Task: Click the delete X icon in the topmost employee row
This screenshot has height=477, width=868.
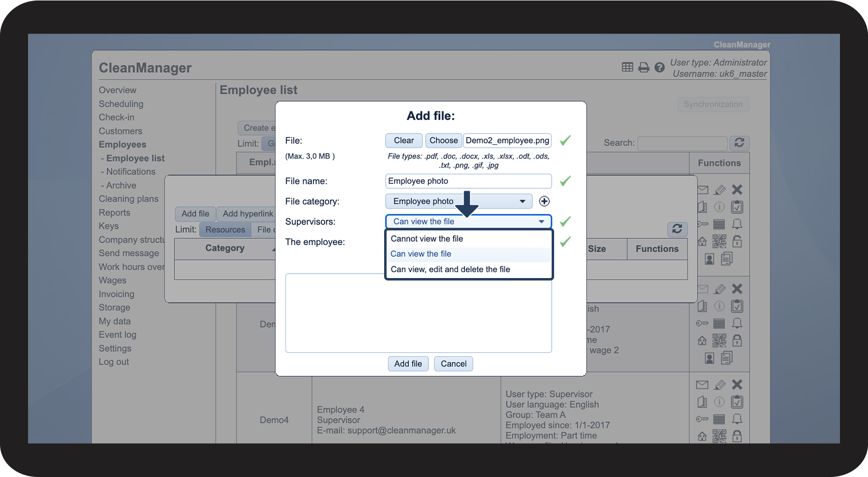Action: tap(737, 190)
